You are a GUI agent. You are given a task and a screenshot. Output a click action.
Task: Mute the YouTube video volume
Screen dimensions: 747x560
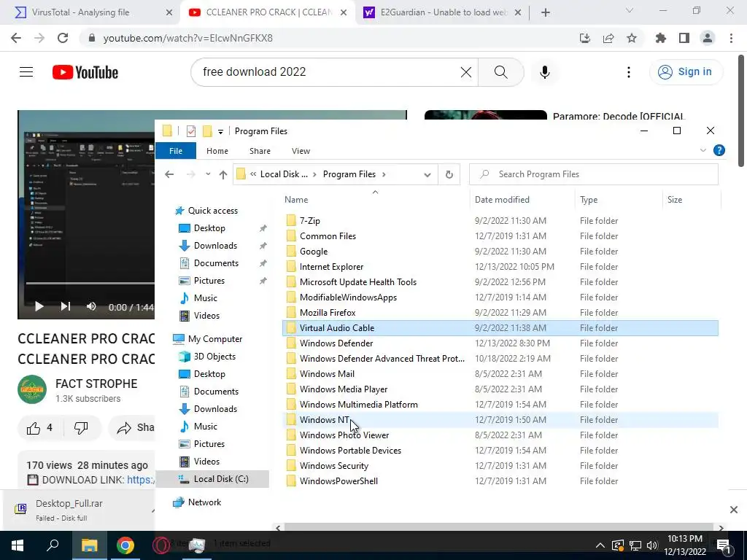(91, 307)
